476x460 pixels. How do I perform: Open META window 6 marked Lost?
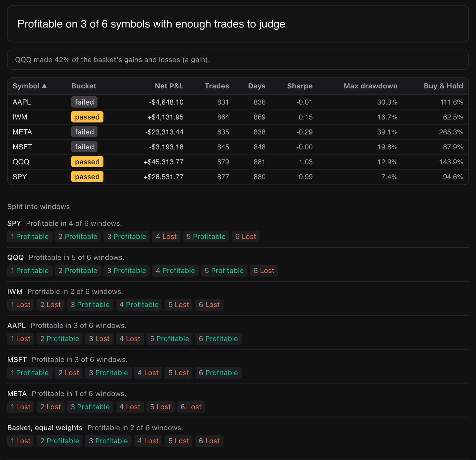[191, 407]
